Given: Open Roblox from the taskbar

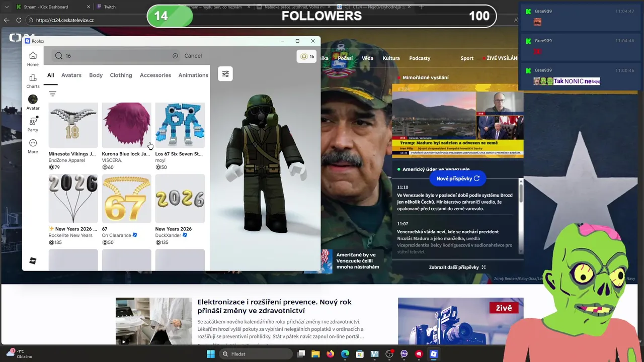Looking at the screenshot, I should pos(433,354).
